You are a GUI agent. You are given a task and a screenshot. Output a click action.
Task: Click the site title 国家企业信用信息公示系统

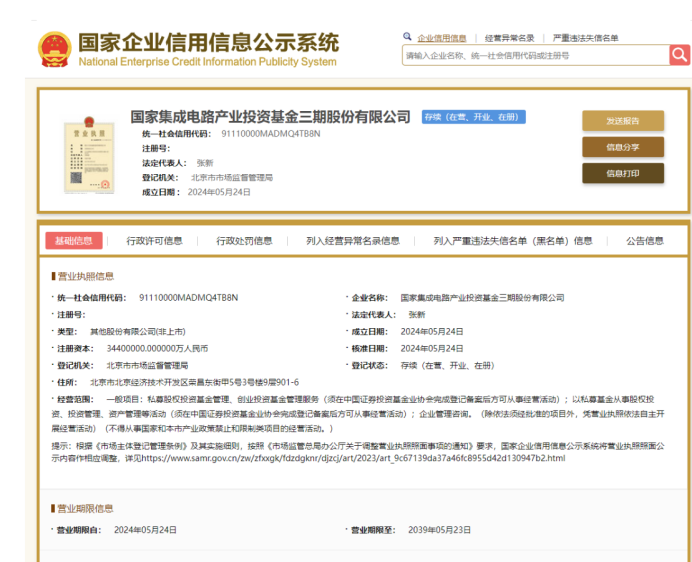(208, 43)
